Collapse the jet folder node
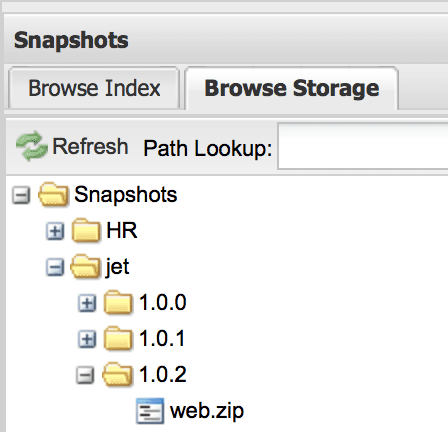 (55, 267)
